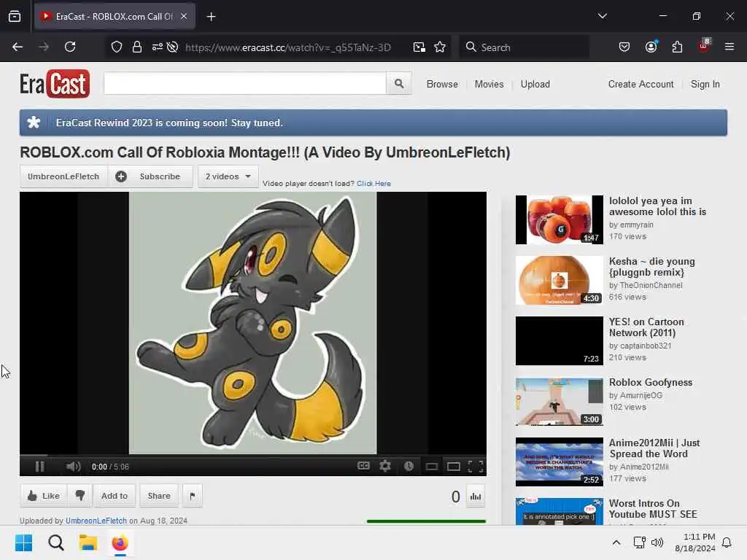This screenshot has height=560, width=747.
Task: Open the Movies page
Action: (x=489, y=85)
